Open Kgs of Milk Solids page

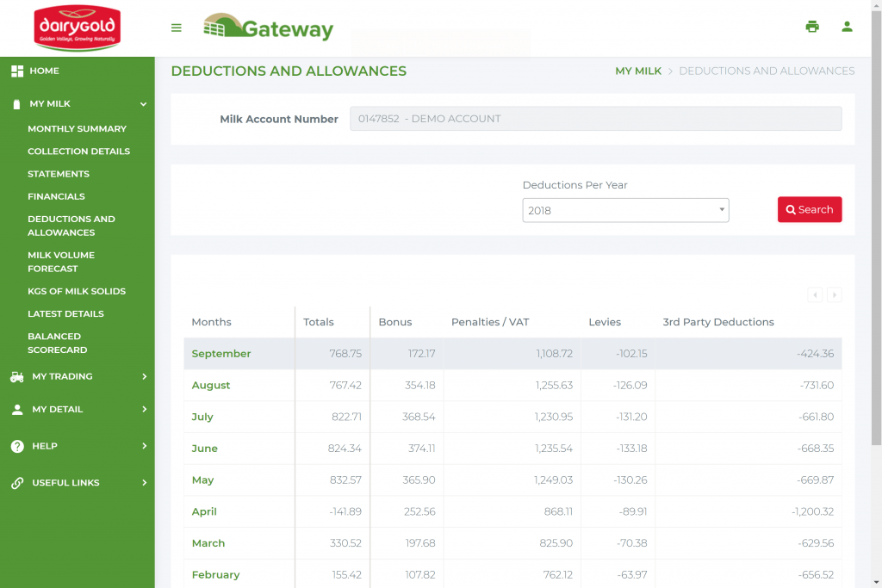(x=77, y=291)
